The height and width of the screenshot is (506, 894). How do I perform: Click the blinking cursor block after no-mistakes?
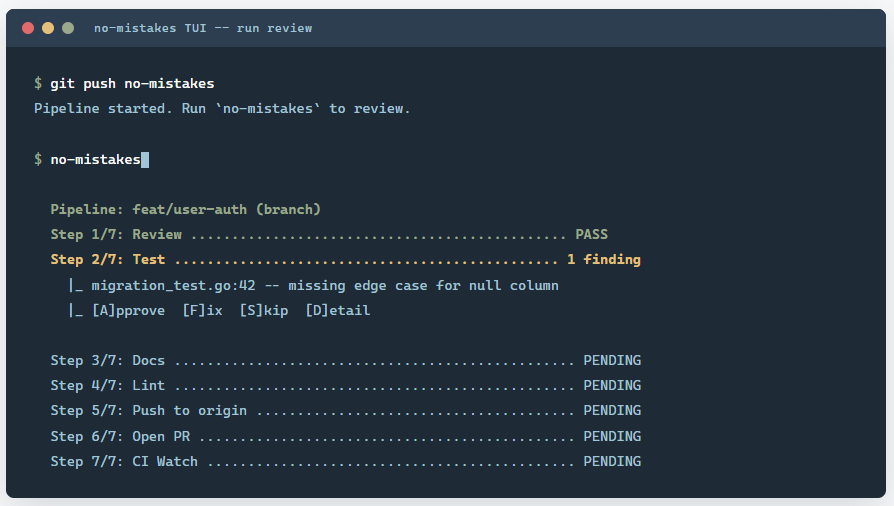tap(145, 160)
